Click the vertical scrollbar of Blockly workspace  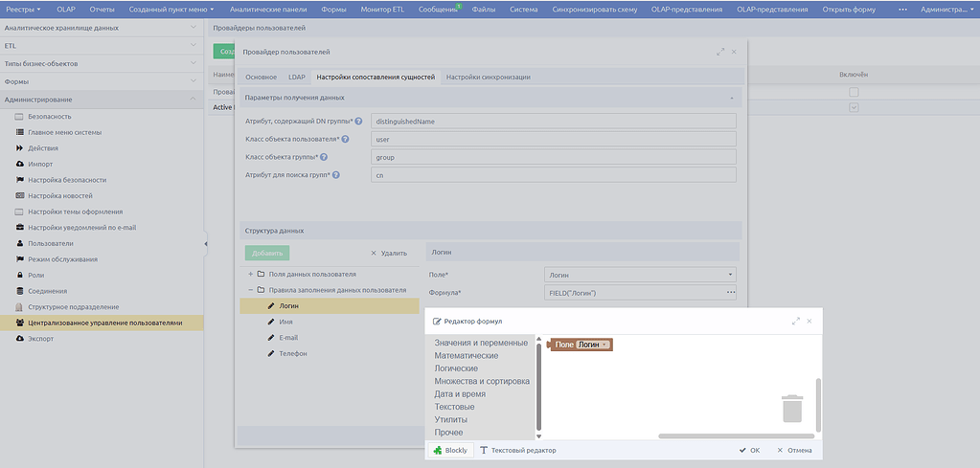tap(818, 404)
